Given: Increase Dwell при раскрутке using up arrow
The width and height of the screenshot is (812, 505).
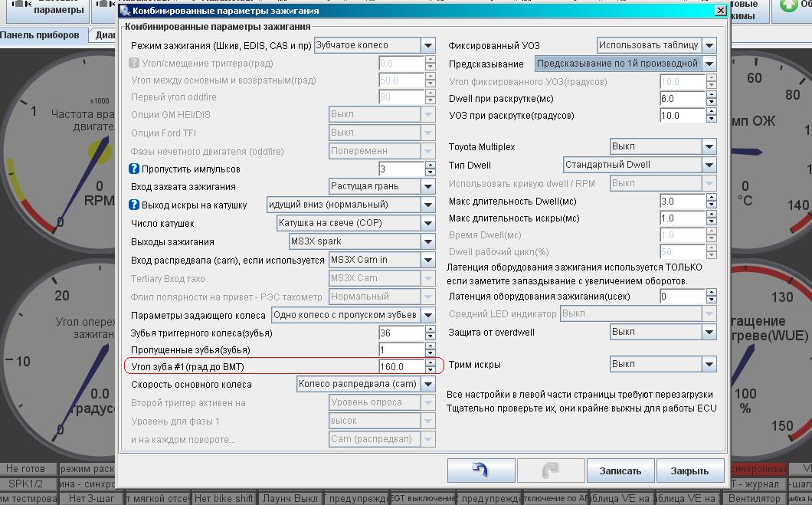Looking at the screenshot, I should click(x=712, y=95).
